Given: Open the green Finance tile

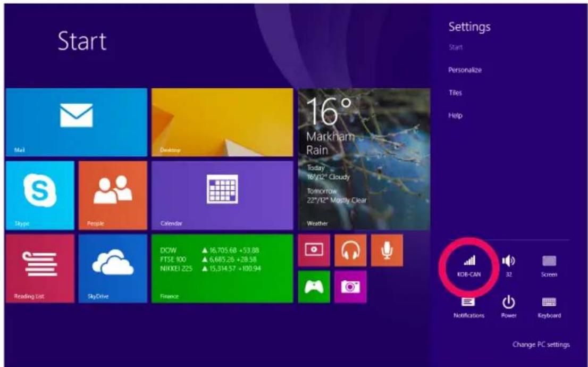Looking at the screenshot, I should (x=222, y=269).
